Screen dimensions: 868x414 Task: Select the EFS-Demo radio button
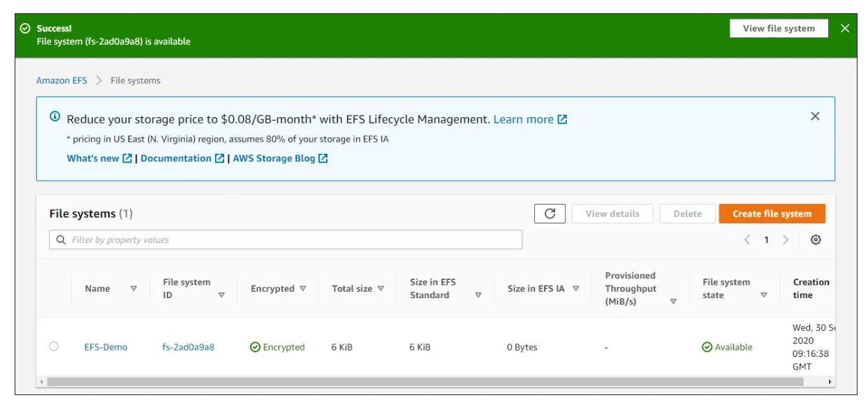[x=54, y=346]
